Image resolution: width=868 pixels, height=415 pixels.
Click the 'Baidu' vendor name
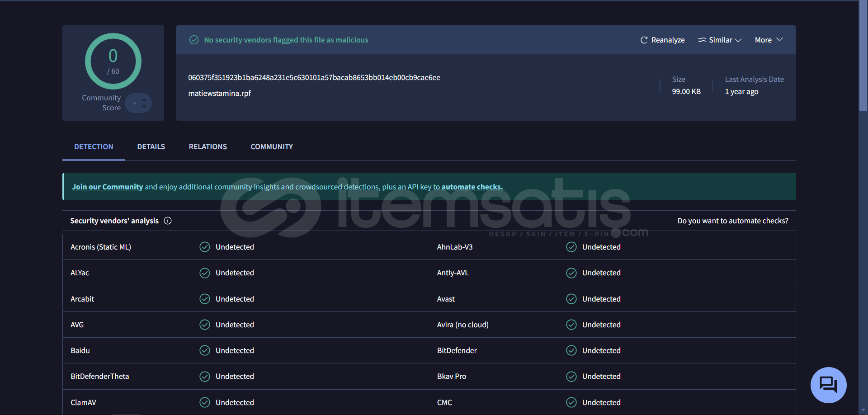coord(80,350)
